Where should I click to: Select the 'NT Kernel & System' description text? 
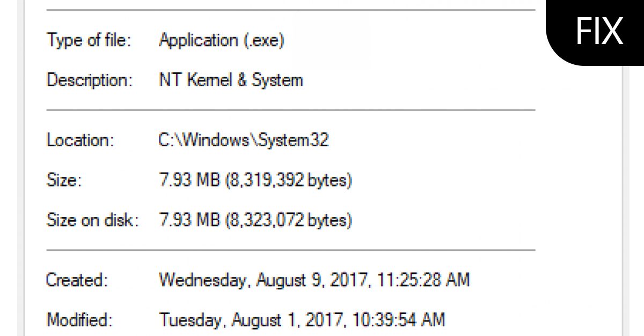[231, 80]
